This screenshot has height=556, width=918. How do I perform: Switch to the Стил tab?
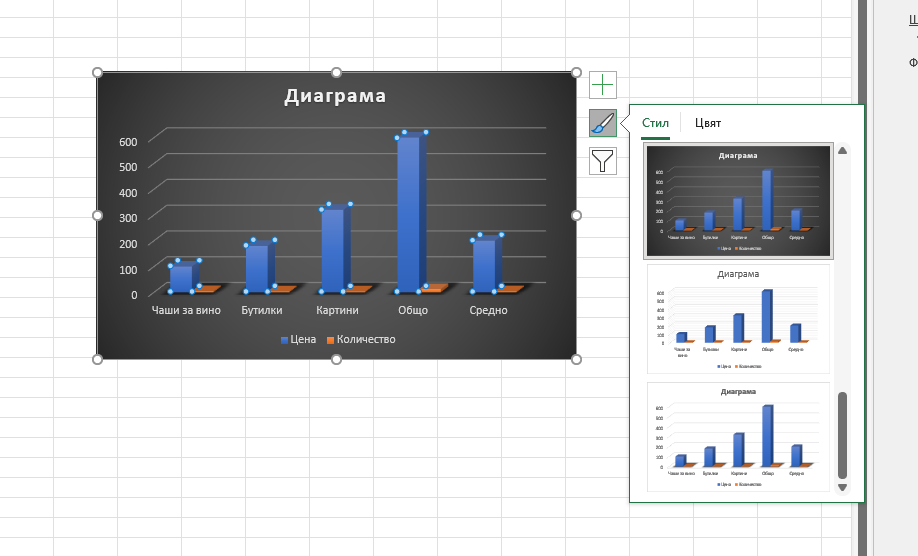pos(655,123)
